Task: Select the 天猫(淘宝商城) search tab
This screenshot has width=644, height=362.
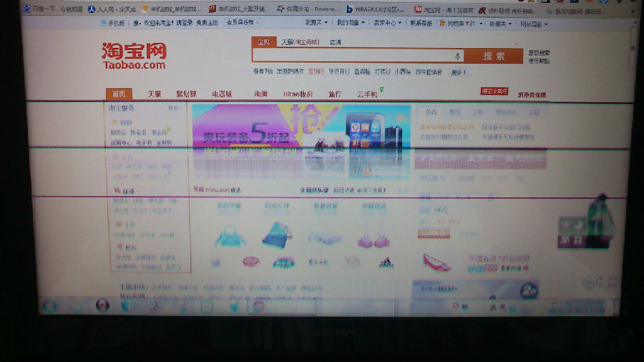Action: pyautogui.click(x=301, y=42)
